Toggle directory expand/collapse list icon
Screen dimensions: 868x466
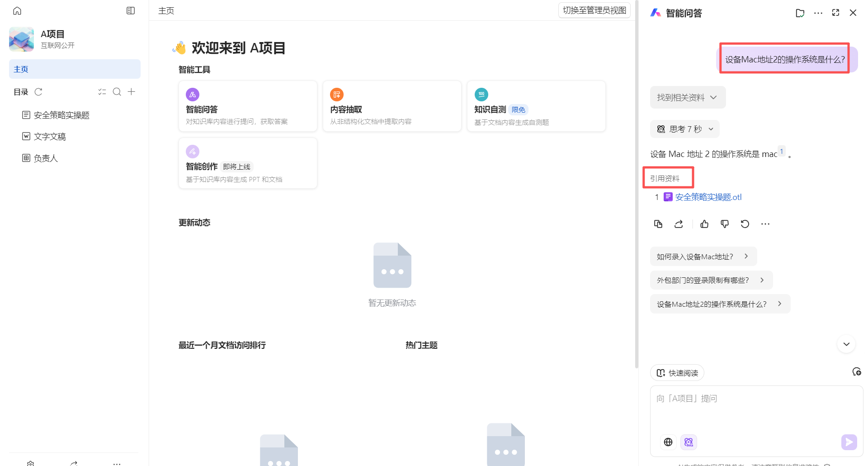[x=102, y=92]
